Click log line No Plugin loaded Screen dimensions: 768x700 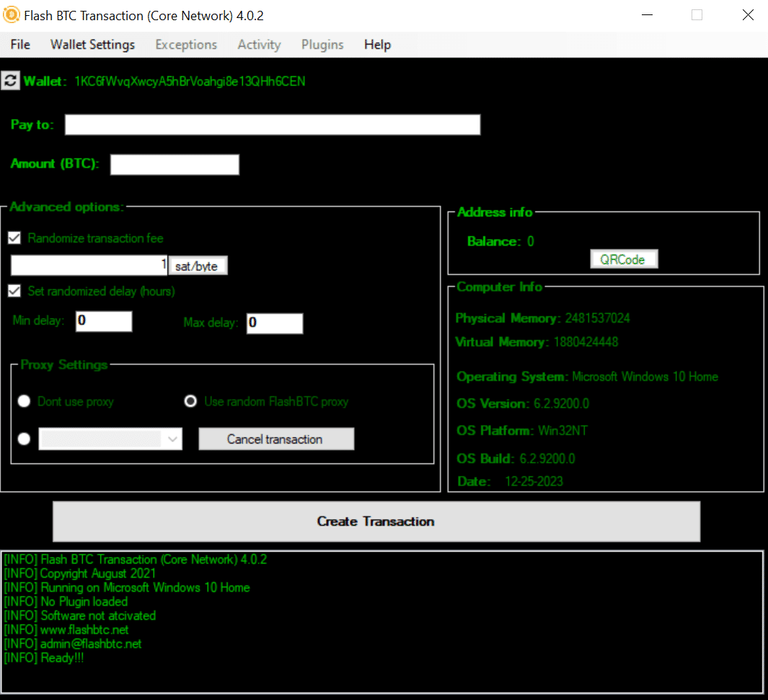pyautogui.click(x=66, y=601)
